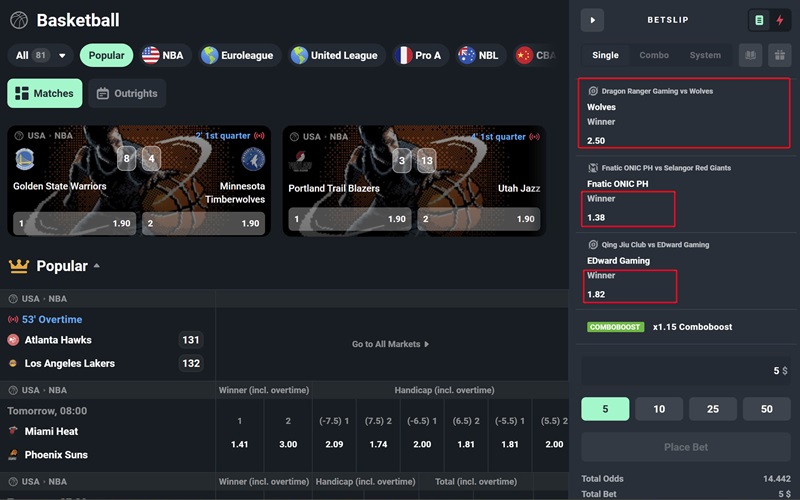The image size is (800, 500).
Task: Switch to the System bet tab
Action: [x=705, y=56]
